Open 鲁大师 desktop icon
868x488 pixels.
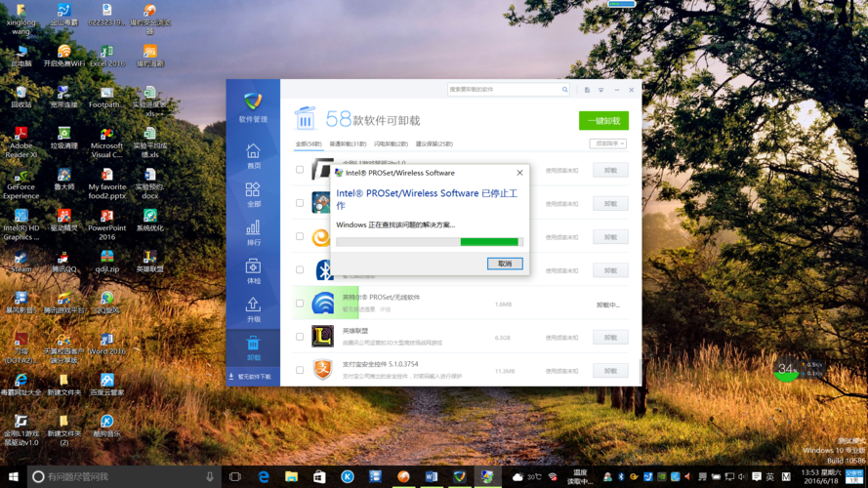[63, 180]
